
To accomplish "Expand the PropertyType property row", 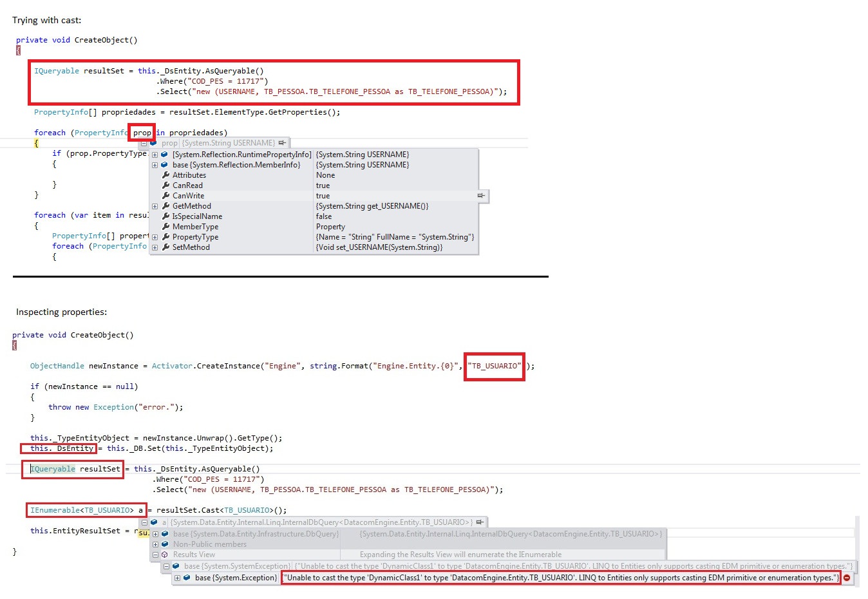I will [155, 237].
